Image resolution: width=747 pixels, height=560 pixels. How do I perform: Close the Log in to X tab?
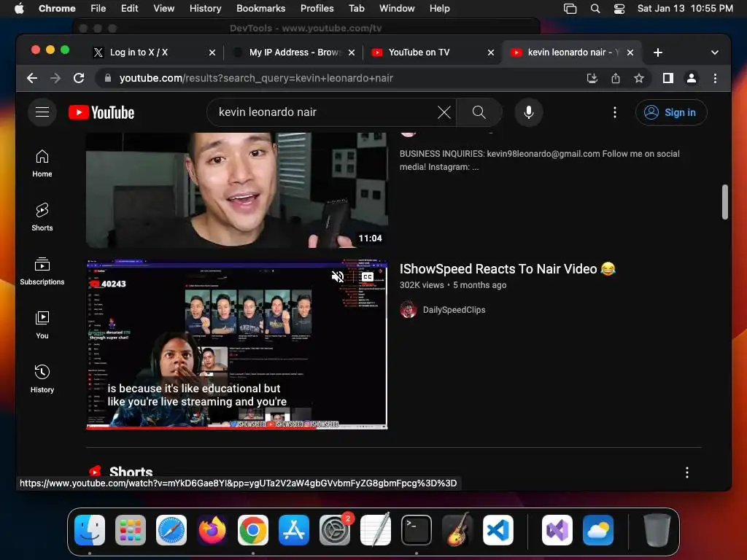212,52
